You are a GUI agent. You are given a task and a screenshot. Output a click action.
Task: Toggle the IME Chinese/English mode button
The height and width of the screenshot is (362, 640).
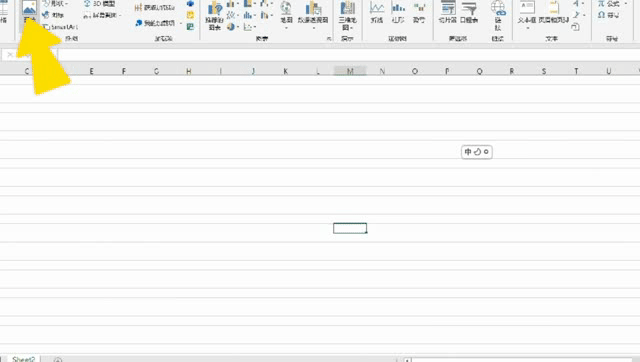468,152
